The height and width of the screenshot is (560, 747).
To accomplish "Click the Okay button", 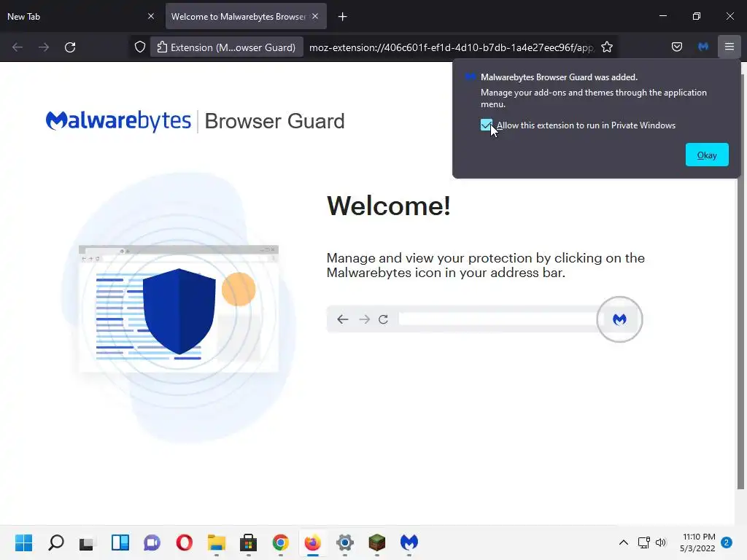I will [707, 155].
